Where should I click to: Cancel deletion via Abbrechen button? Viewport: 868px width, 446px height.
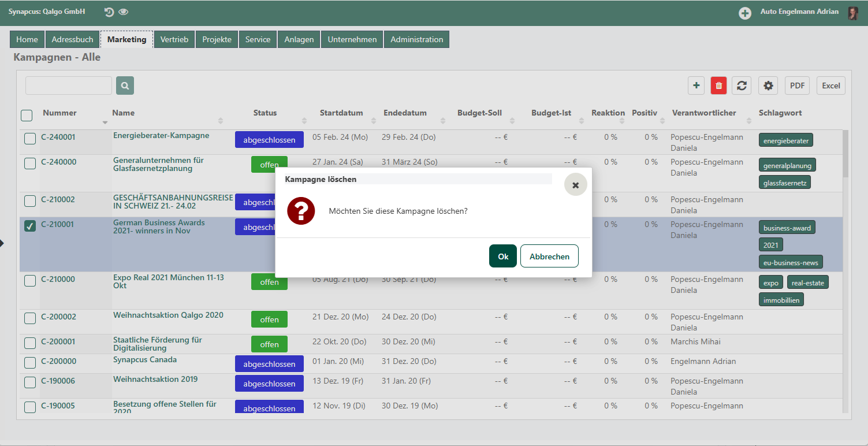pyautogui.click(x=549, y=256)
